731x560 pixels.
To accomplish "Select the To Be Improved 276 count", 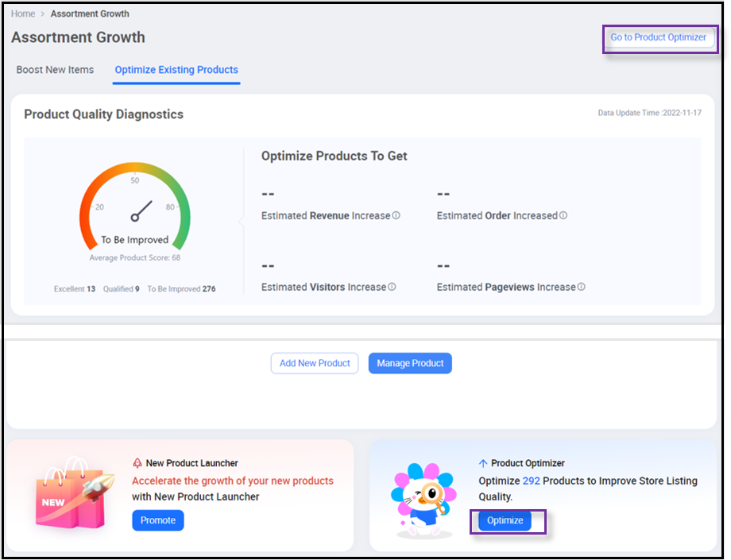I will coord(181,288).
